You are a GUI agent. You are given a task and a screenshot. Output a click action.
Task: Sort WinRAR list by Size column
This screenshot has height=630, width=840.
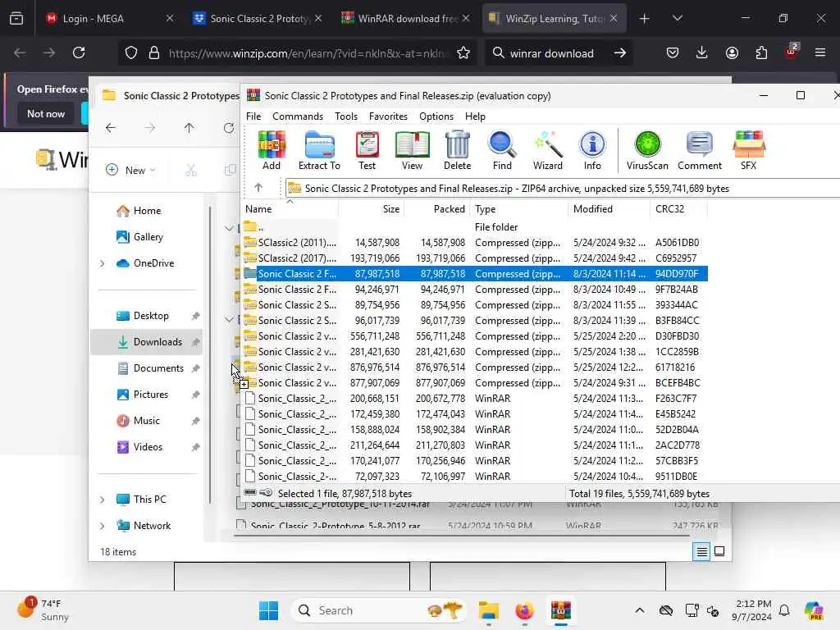pyautogui.click(x=371, y=209)
